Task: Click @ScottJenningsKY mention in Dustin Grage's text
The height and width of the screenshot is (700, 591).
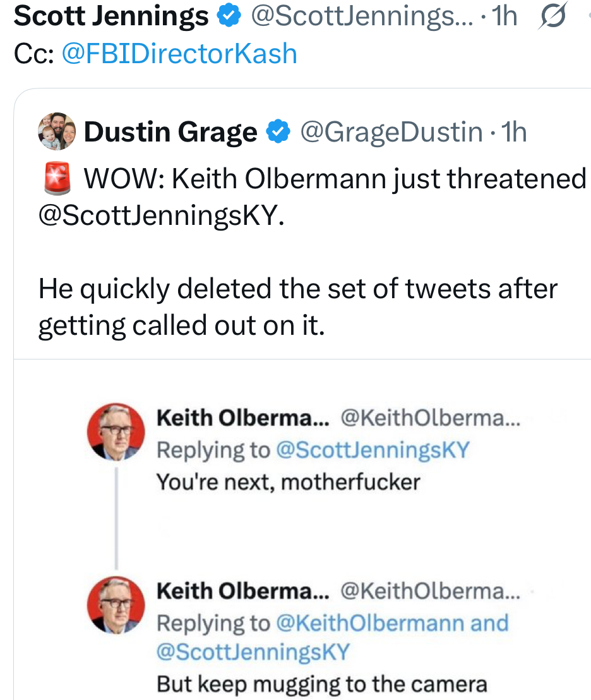Action: tap(160, 216)
